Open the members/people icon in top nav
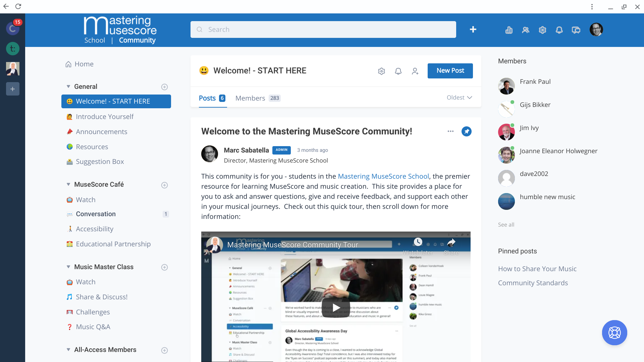The image size is (644, 362). click(526, 29)
